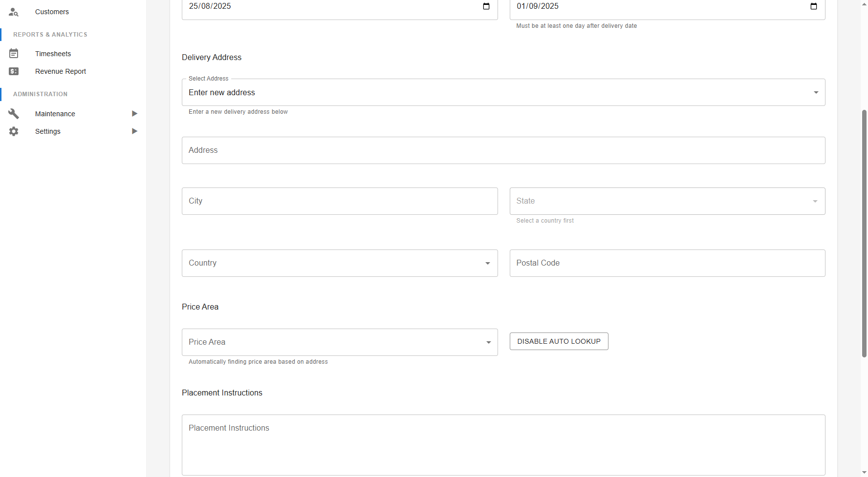Expand the Maintenance submenu arrow
Image resolution: width=868 pixels, height=477 pixels.
[134, 114]
